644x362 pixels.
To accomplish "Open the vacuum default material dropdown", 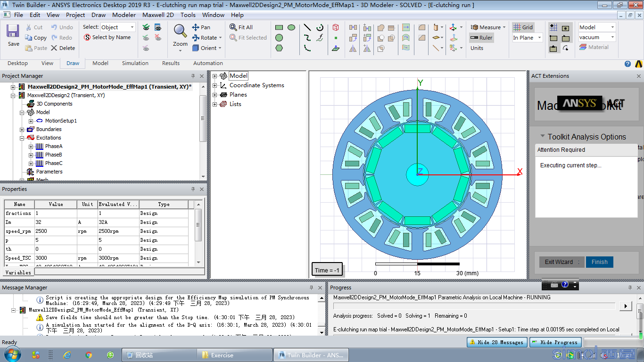I will point(597,37).
